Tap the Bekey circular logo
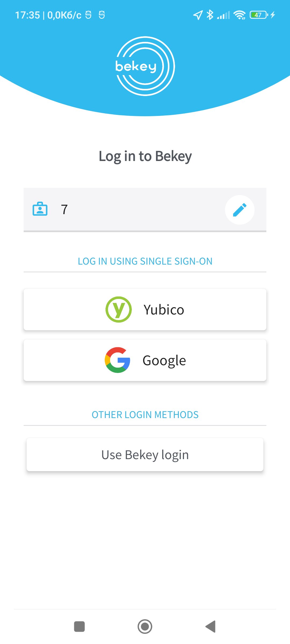 pos(145,66)
